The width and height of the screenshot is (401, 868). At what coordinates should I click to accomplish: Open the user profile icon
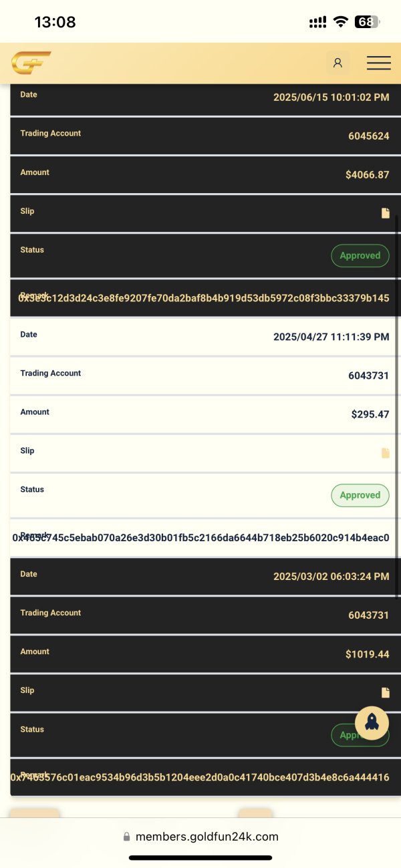pyautogui.click(x=338, y=63)
